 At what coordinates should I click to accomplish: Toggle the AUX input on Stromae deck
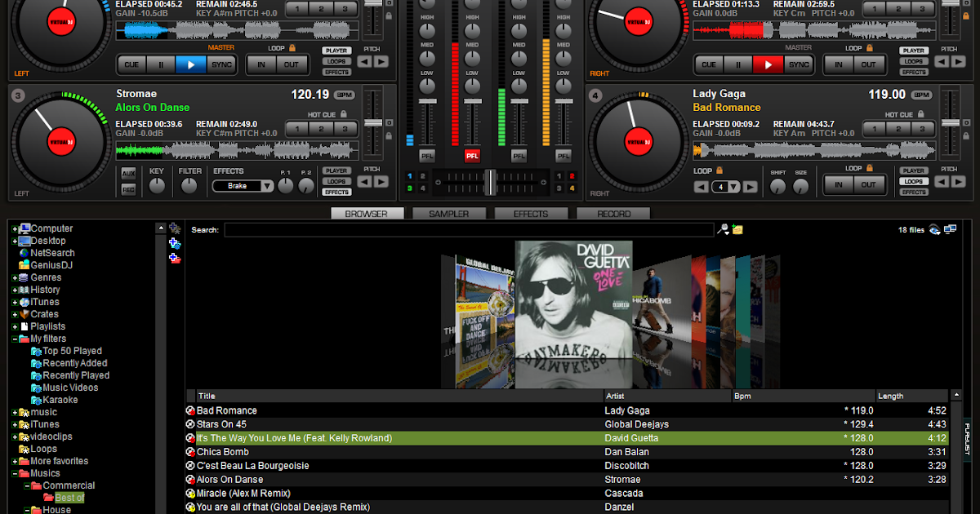pyautogui.click(x=128, y=174)
